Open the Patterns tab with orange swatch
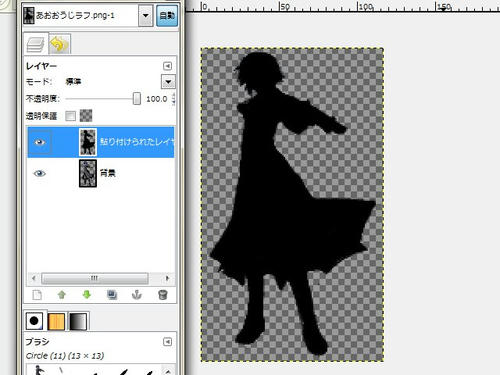 click(x=56, y=321)
